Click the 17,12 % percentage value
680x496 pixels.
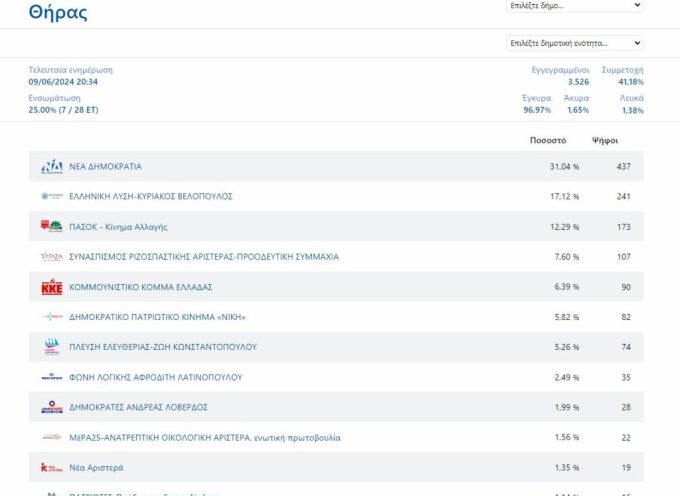click(x=564, y=196)
